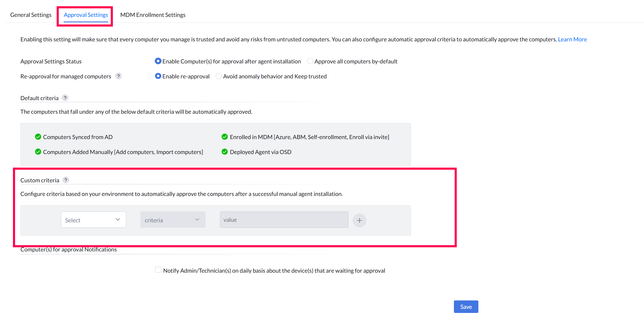Image resolution: width=644 pixels, height=329 pixels.
Task: Open the Select dropdown in custom criteria
Action: (x=93, y=220)
